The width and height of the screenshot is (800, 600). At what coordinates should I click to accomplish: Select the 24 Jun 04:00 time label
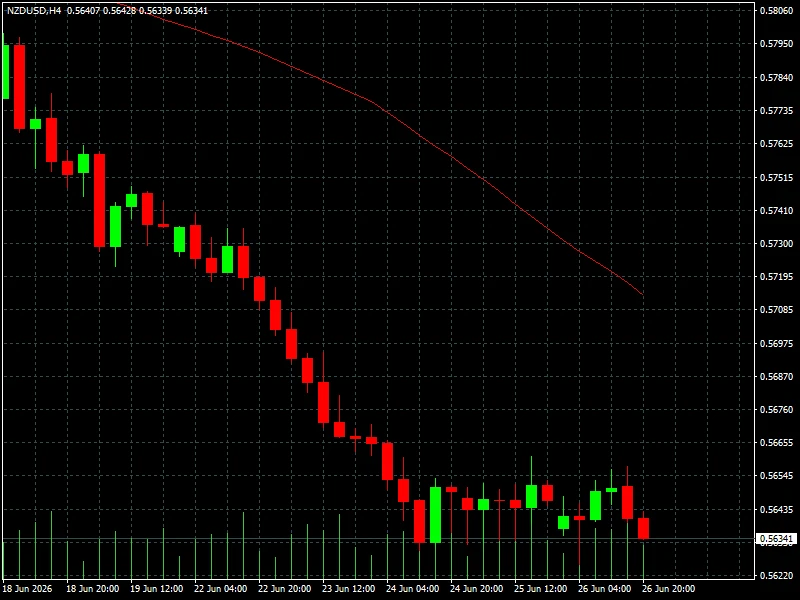click(x=412, y=589)
